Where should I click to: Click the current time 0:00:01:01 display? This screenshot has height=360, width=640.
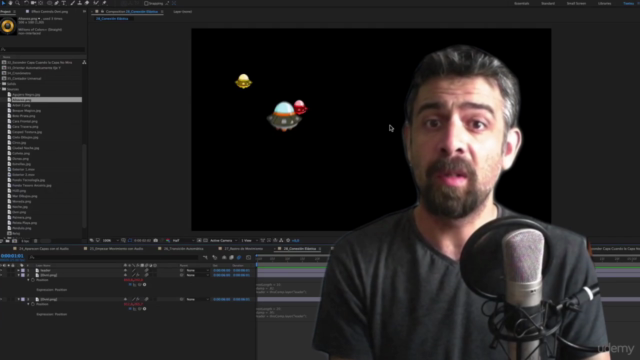tap(12, 256)
